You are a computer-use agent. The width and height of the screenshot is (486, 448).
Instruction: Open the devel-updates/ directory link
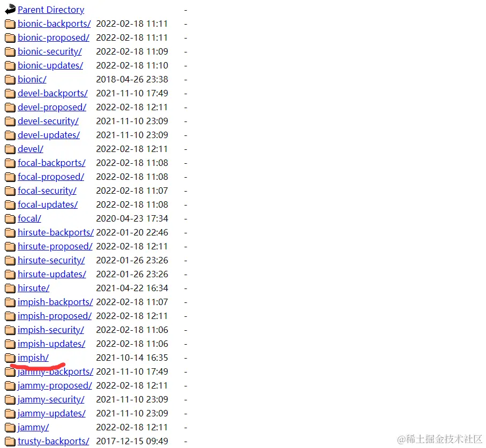[x=49, y=135]
